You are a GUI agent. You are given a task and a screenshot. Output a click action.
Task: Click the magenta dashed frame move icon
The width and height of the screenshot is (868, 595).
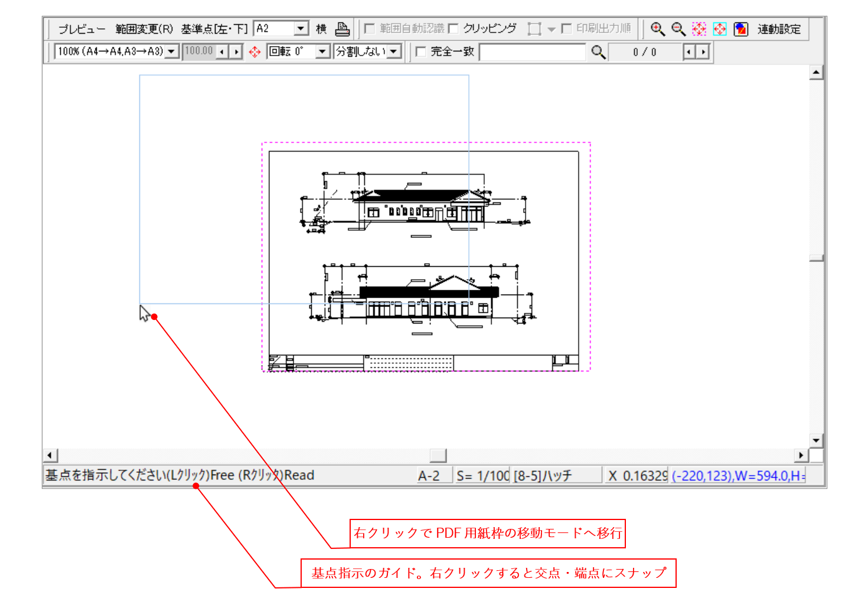click(699, 29)
